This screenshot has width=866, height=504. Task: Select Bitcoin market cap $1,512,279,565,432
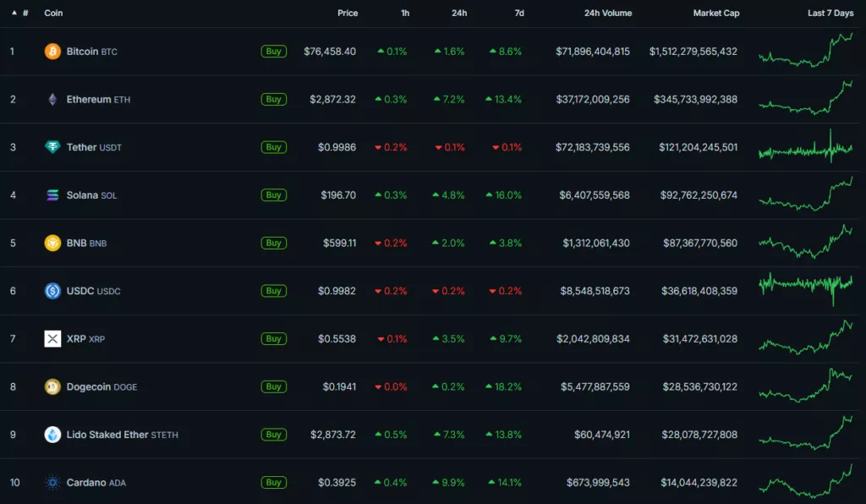click(693, 52)
